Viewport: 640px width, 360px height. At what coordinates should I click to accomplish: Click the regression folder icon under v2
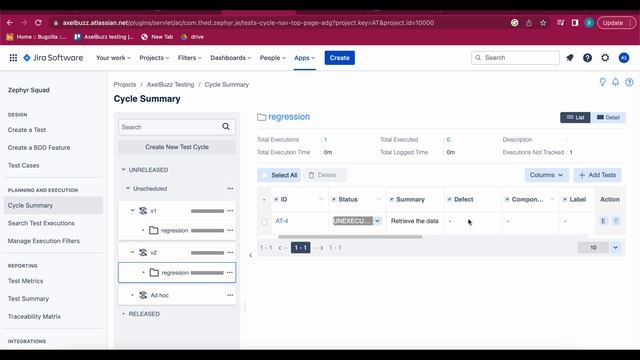(x=154, y=272)
